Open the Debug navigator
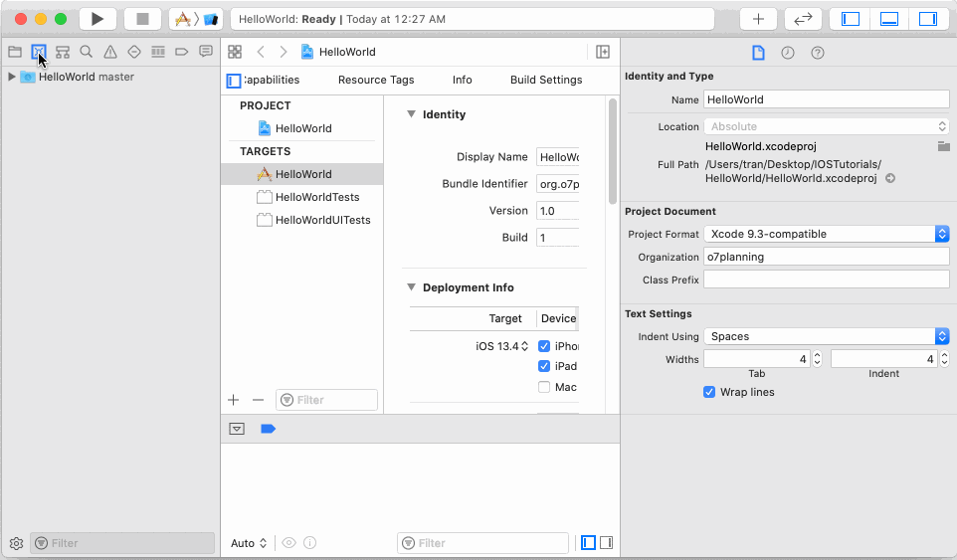This screenshot has width=957, height=560. pyautogui.click(x=158, y=52)
